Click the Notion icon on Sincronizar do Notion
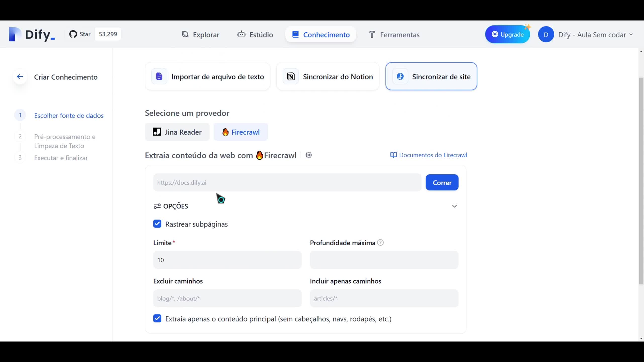 [291, 76]
